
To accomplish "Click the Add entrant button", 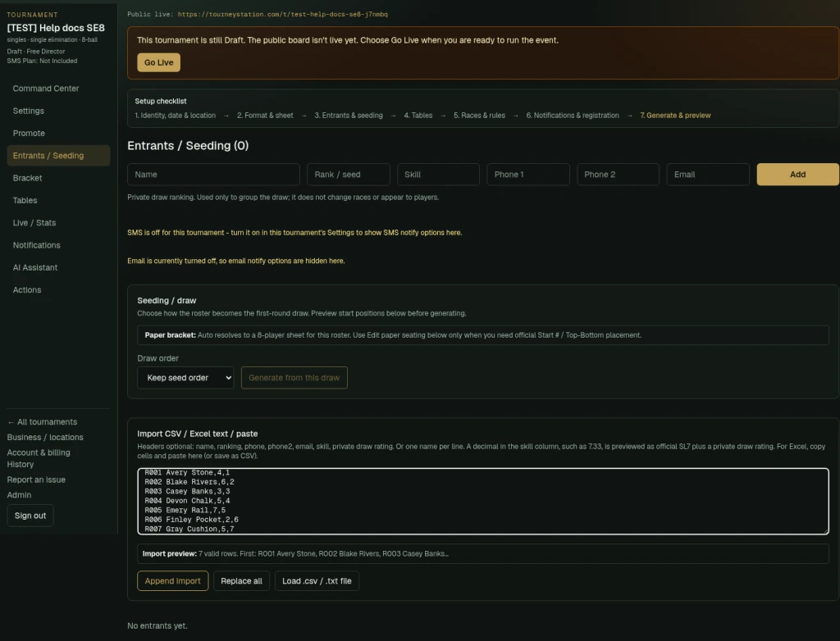I will click(797, 175).
